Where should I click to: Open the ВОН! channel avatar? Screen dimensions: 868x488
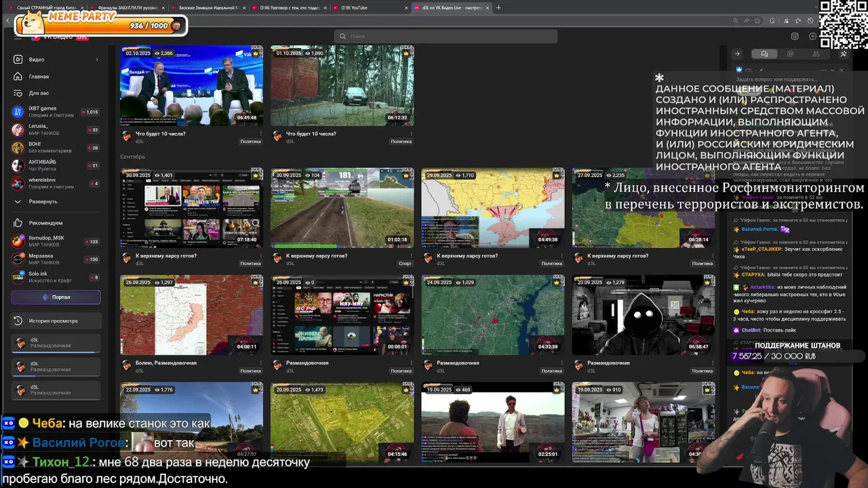coord(18,147)
